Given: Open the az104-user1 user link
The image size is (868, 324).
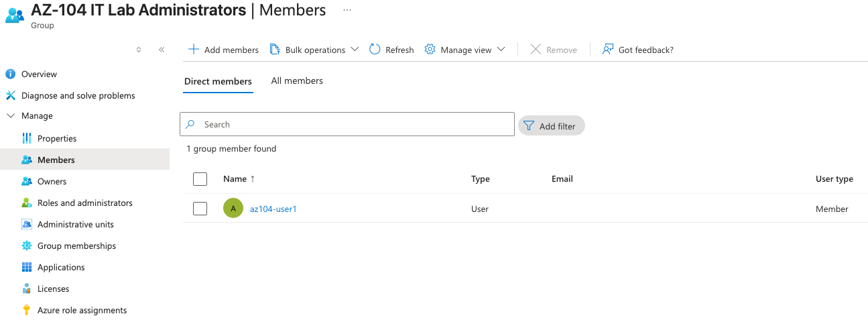Looking at the screenshot, I should tap(273, 209).
